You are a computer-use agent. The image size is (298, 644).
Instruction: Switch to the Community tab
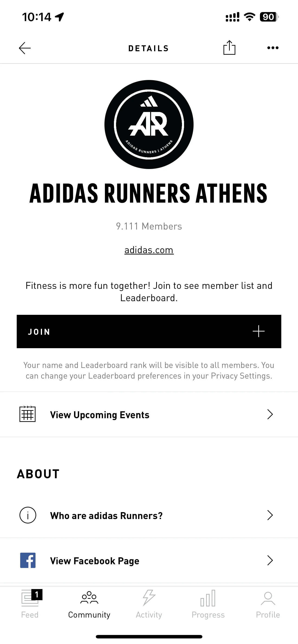click(x=89, y=604)
